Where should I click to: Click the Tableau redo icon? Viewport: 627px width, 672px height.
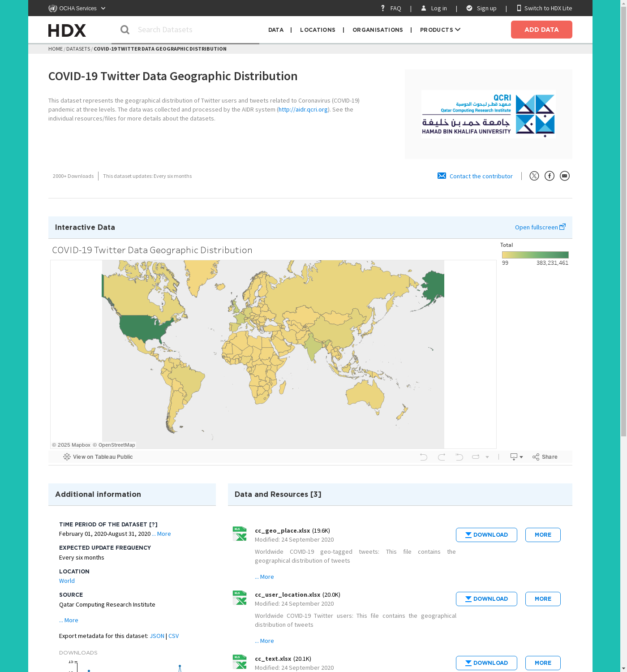coord(442,457)
